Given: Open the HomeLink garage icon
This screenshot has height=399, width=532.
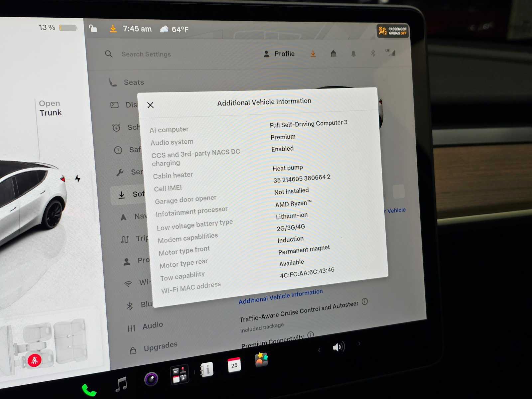Looking at the screenshot, I should coord(333,54).
